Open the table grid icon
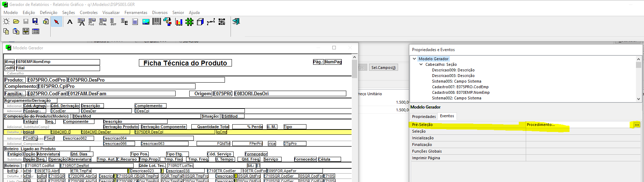This screenshot has width=644, height=182. pos(36,31)
